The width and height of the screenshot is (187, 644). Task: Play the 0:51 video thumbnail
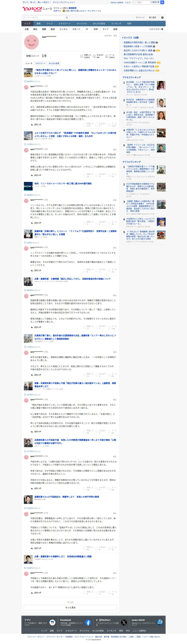tap(28, 443)
